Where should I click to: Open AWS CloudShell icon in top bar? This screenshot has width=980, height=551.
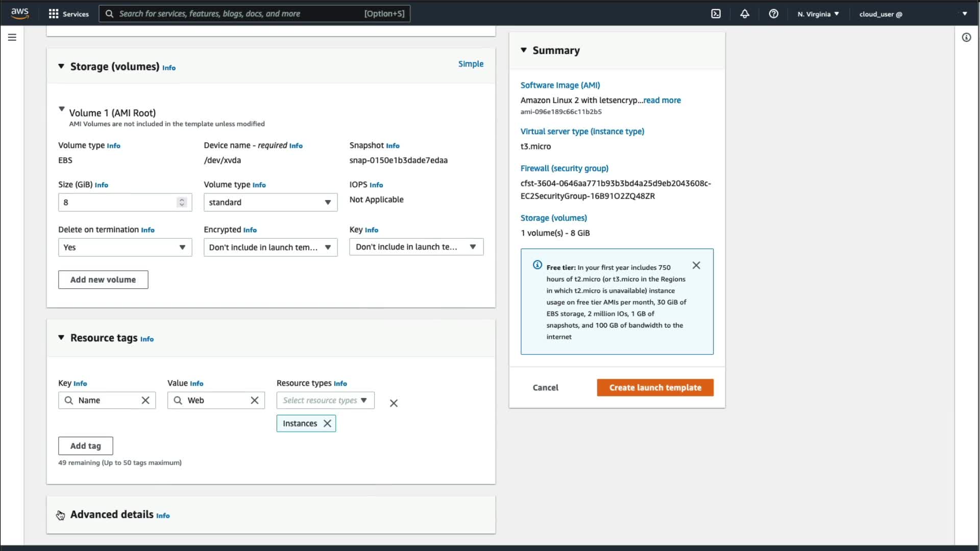tap(716, 14)
